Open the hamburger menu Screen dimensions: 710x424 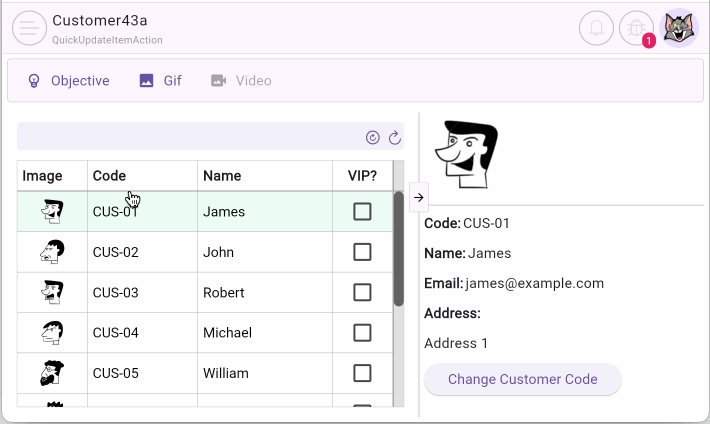coord(30,28)
